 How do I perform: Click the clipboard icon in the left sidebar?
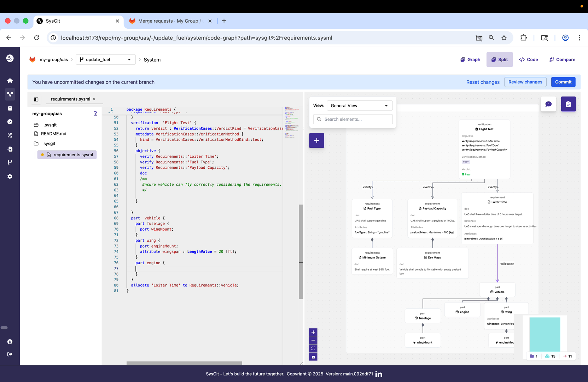click(10, 108)
